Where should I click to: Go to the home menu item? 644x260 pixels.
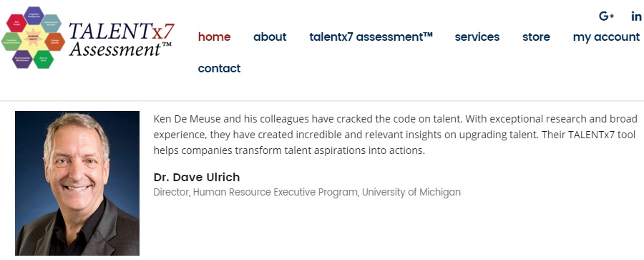[x=215, y=37]
